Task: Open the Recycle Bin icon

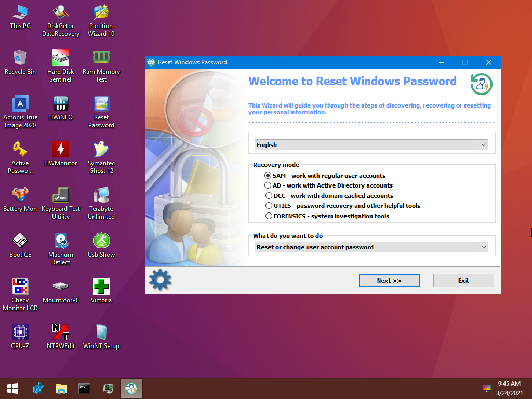Action: (20, 62)
